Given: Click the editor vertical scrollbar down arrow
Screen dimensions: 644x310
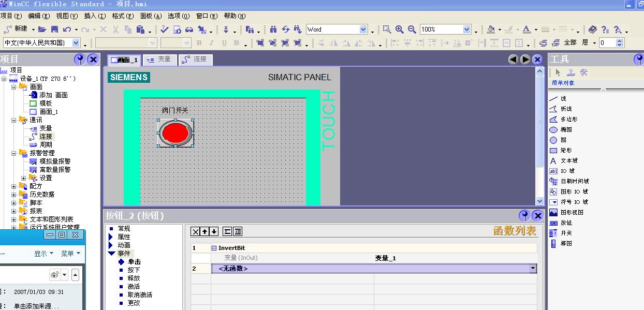Looking at the screenshot, I should (x=539, y=201).
